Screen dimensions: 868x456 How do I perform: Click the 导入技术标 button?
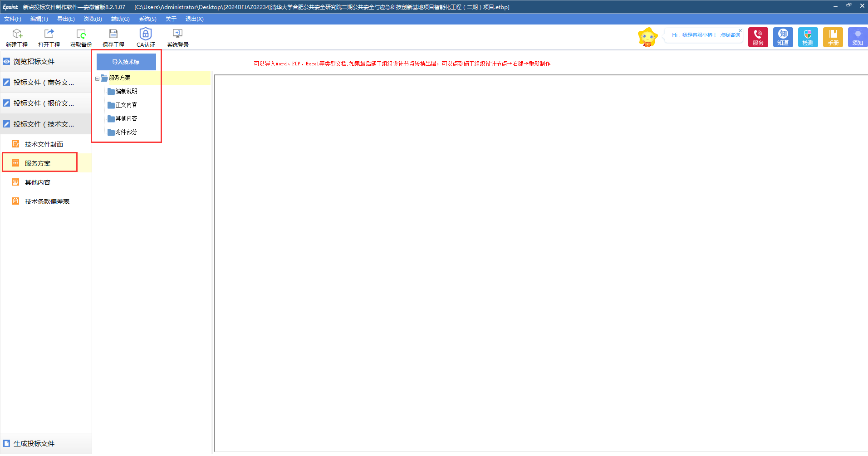click(x=126, y=62)
